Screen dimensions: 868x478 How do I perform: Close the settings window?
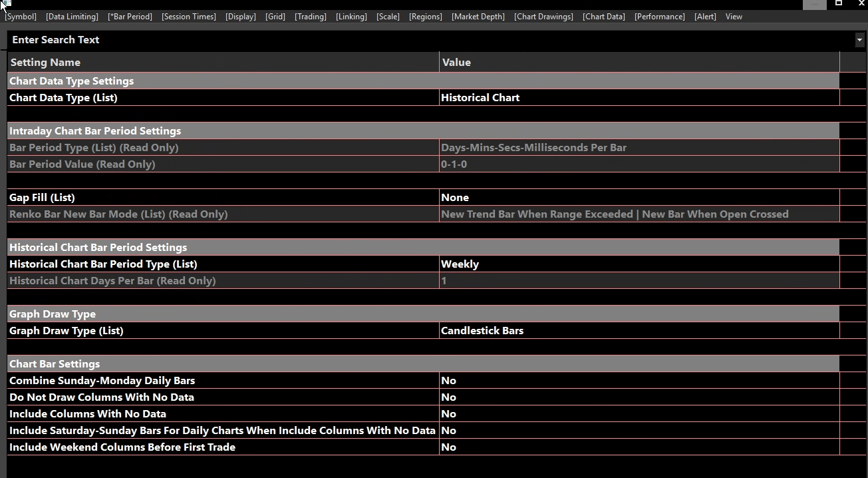pyautogui.click(x=861, y=3)
